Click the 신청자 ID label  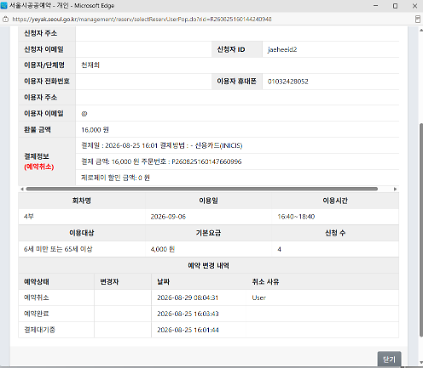point(231,49)
